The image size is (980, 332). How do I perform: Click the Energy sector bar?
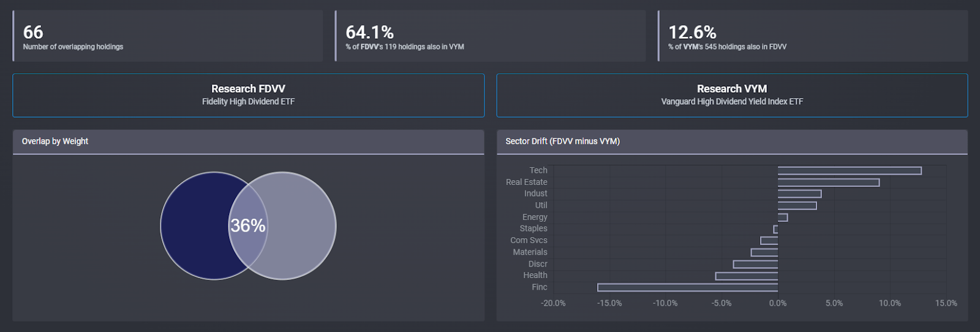coord(783,217)
